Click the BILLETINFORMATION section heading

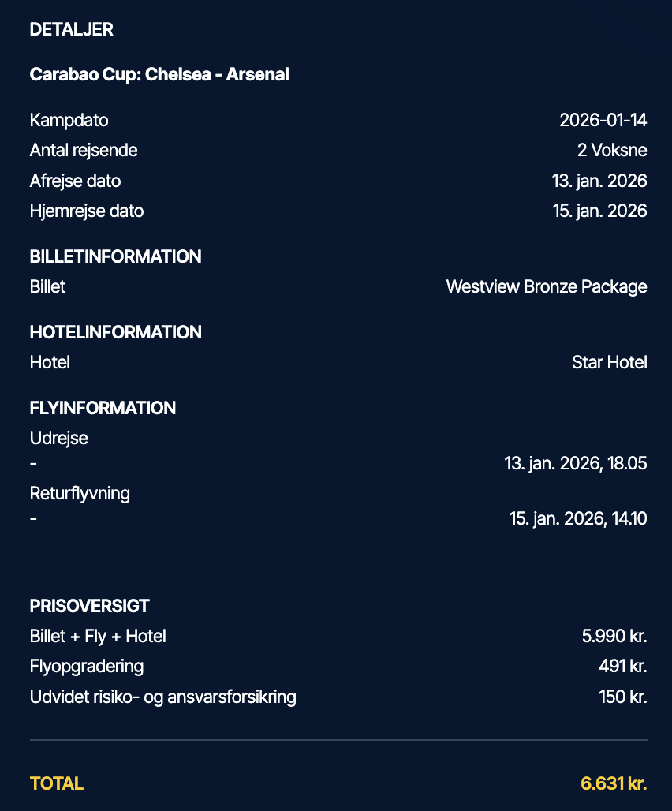(x=115, y=256)
